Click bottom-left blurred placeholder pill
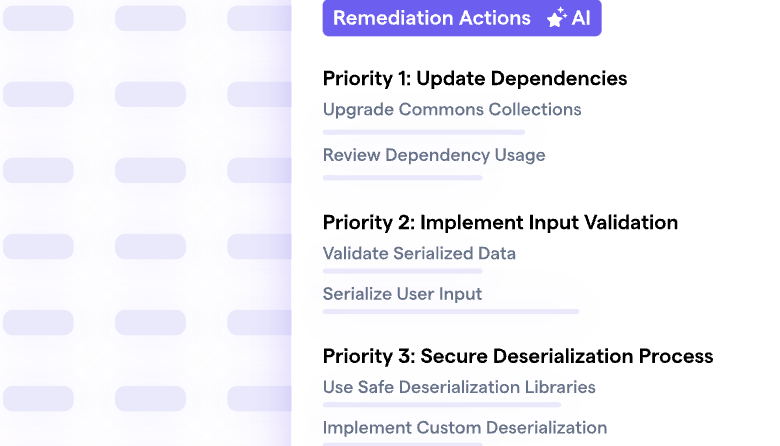Viewport: 780px width, 446px height. click(x=38, y=399)
